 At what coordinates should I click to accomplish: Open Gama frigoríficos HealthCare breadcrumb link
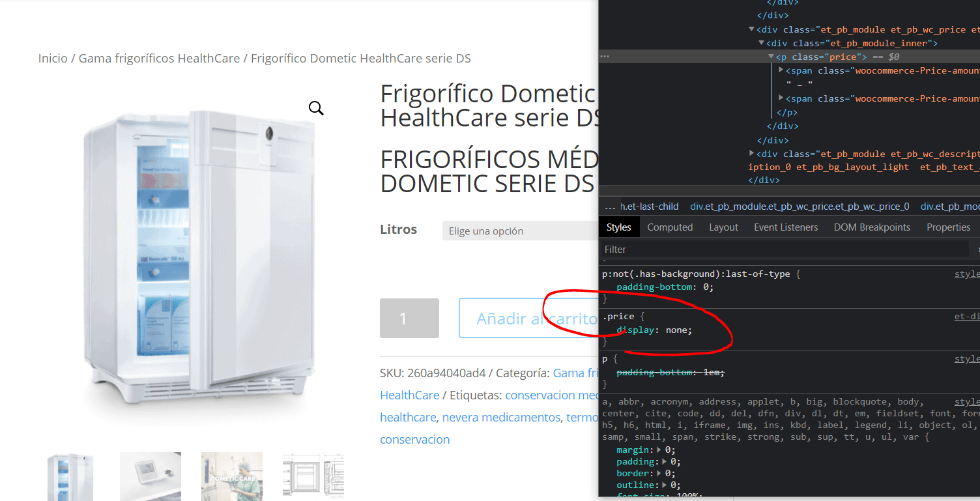[159, 59]
